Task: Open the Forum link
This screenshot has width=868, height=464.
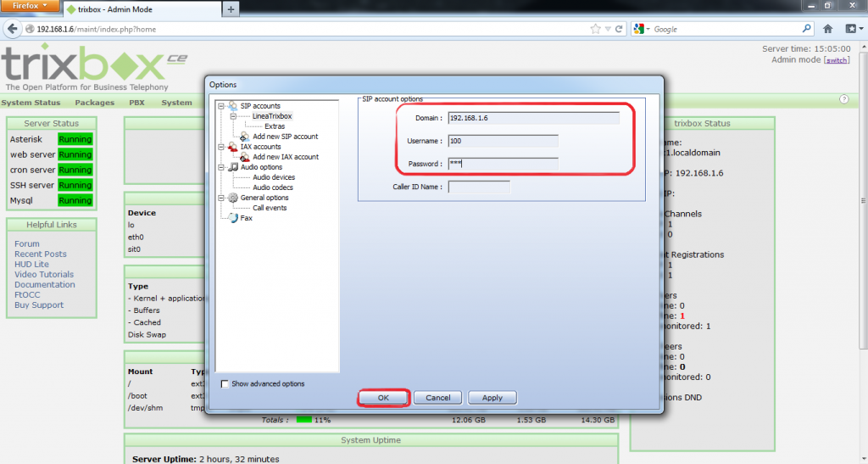Action: pyautogui.click(x=26, y=243)
